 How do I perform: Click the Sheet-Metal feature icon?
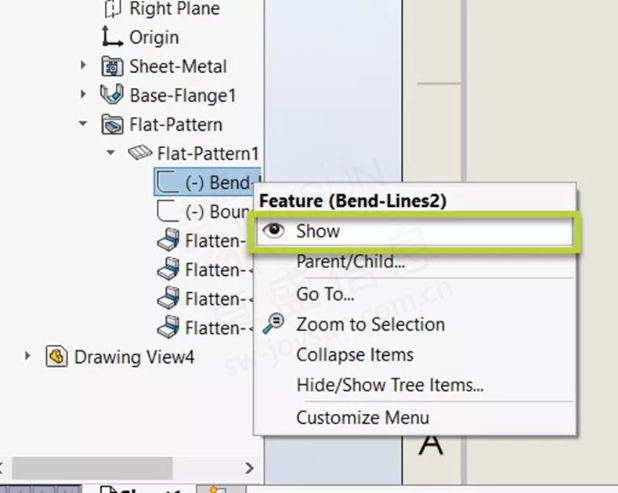coord(113,67)
